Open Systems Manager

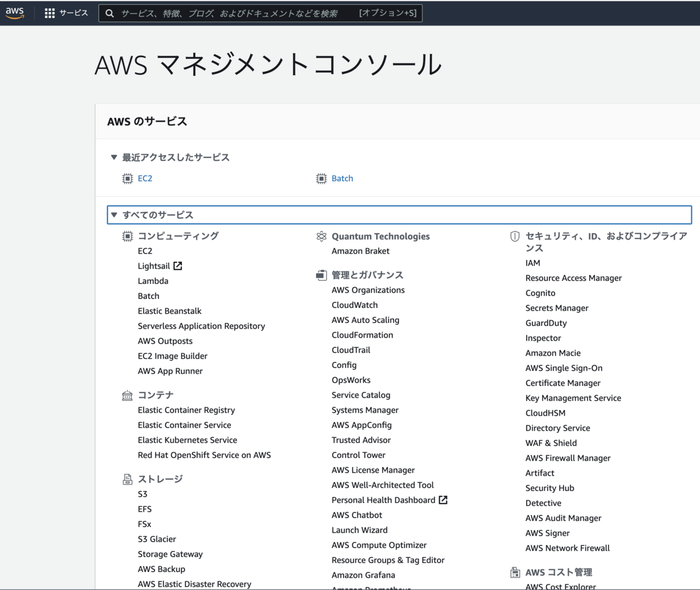365,410
